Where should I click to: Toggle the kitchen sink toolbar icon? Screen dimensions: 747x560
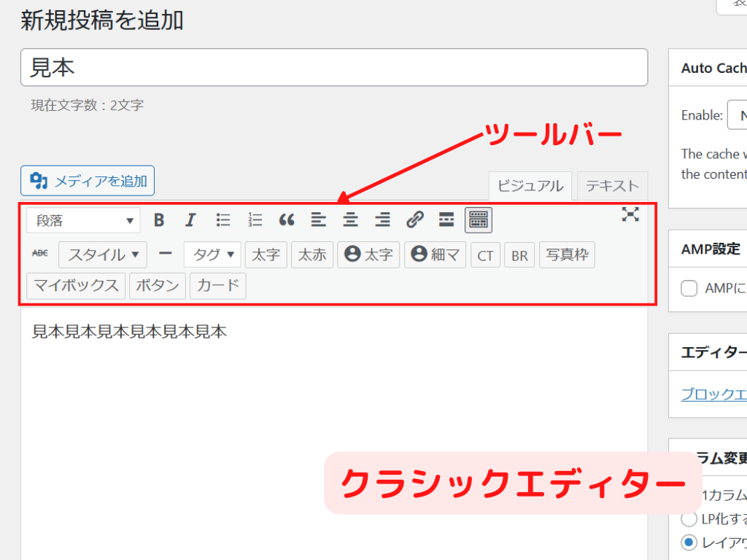(479, 219)
